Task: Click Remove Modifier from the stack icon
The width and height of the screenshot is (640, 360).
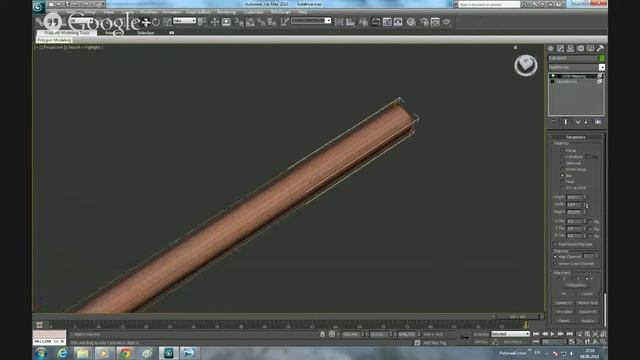Action: point(587,122)
